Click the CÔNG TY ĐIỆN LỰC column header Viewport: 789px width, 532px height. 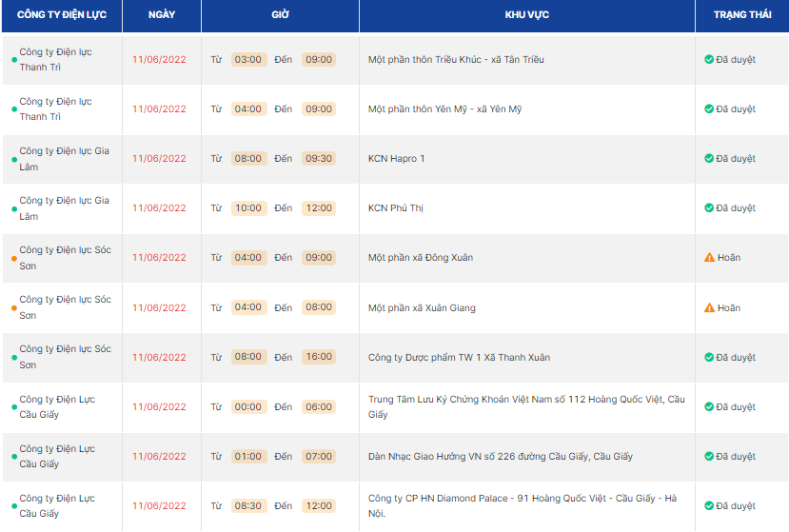coord(62,15)
